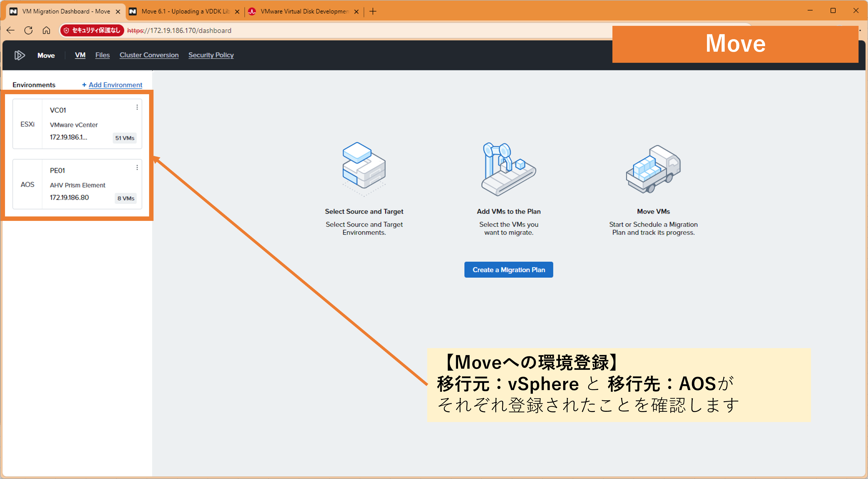Minimize the browser window
868x479 pixels.
pos(810,11)
